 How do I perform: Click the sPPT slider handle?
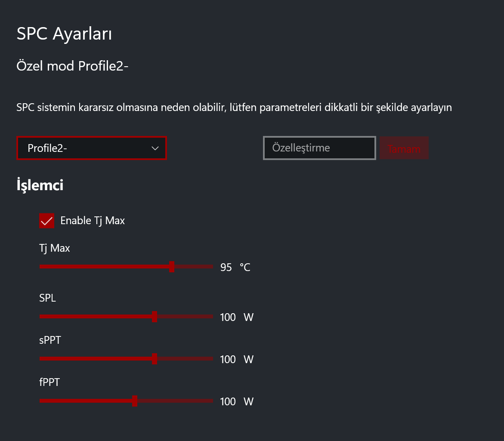pos(155,358)
